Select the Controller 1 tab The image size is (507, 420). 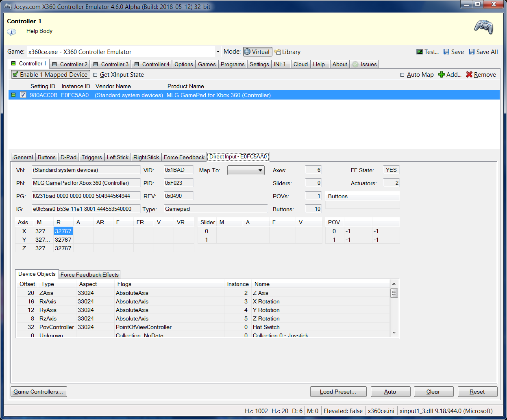click(28, 64)
